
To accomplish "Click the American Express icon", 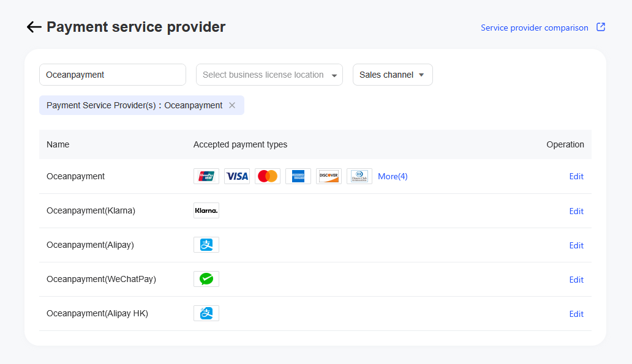I will coord(298,176).
